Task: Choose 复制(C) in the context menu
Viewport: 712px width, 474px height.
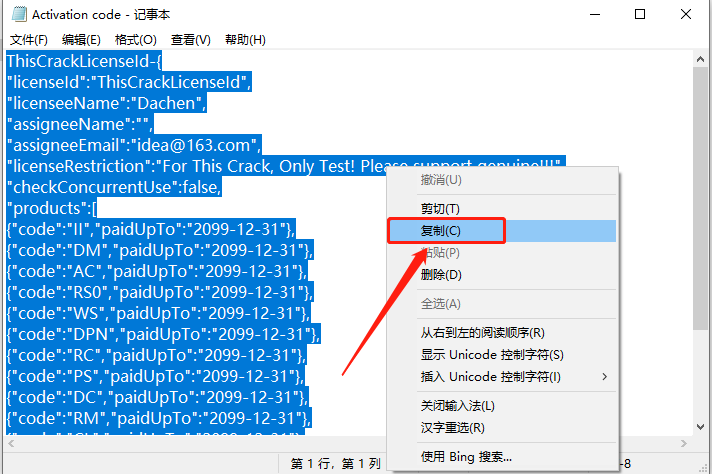Action: tap(503, 231)
